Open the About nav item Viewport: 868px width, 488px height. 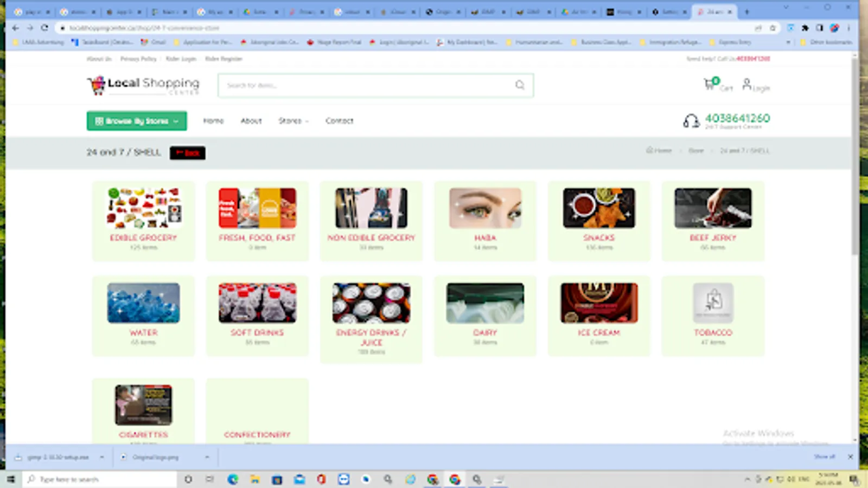(x=251, y=121)
